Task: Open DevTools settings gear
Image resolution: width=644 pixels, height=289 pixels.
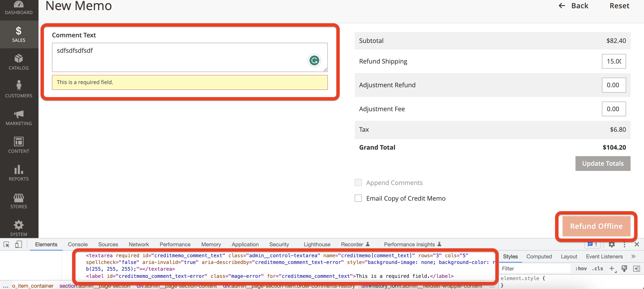Action: (612, 244)
